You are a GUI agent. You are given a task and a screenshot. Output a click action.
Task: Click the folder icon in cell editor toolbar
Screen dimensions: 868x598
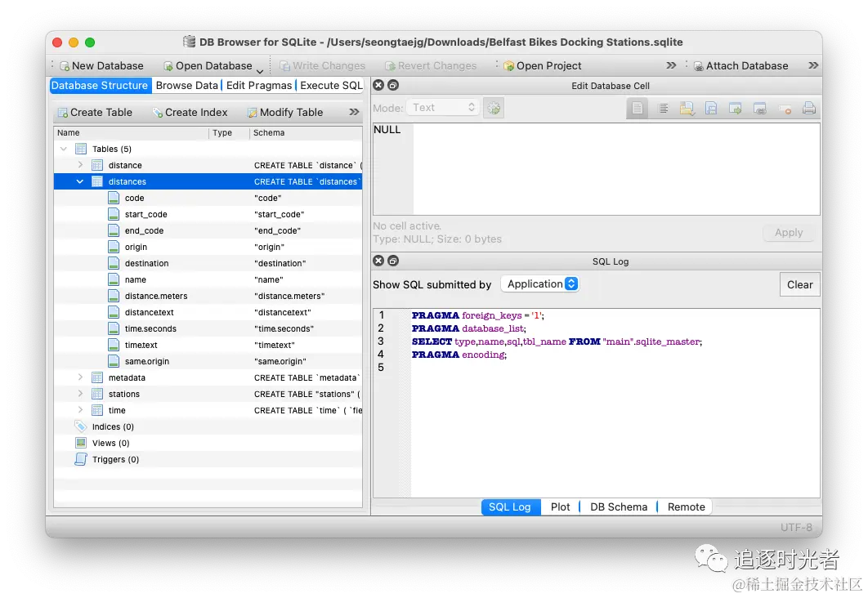[x=687, y=108]
